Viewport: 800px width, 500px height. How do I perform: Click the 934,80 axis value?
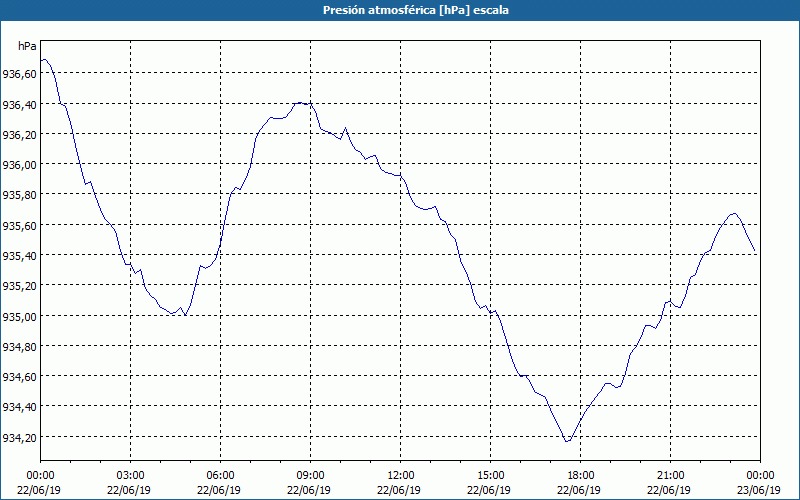tap(19, 347)
